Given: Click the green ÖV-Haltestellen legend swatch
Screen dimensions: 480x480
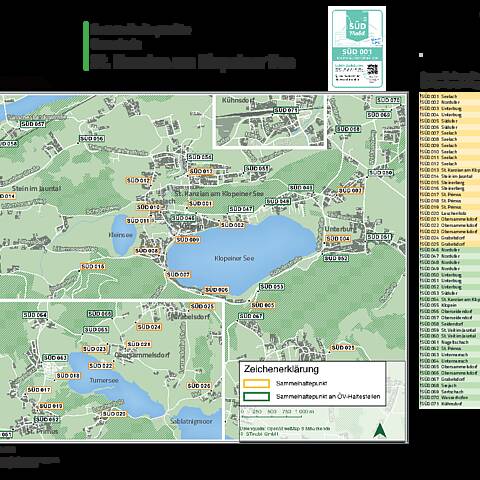Looking at the screenshot, I should (256, 397).
